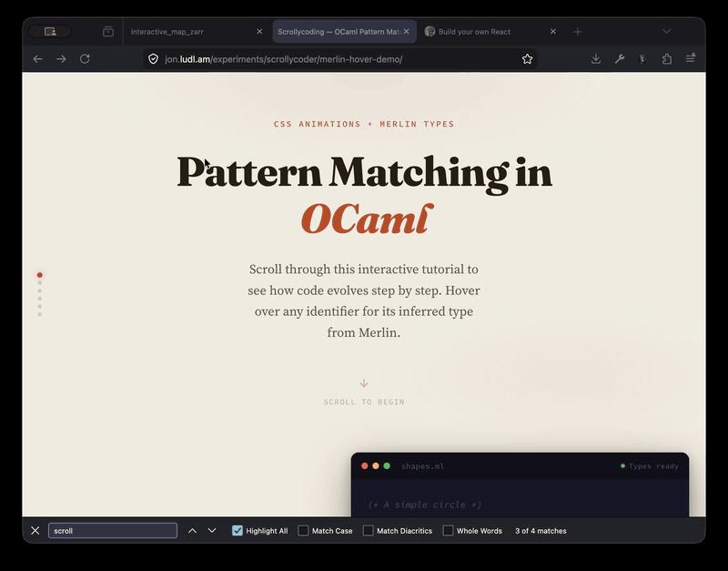Open the wrench developer tools icon

620,59
